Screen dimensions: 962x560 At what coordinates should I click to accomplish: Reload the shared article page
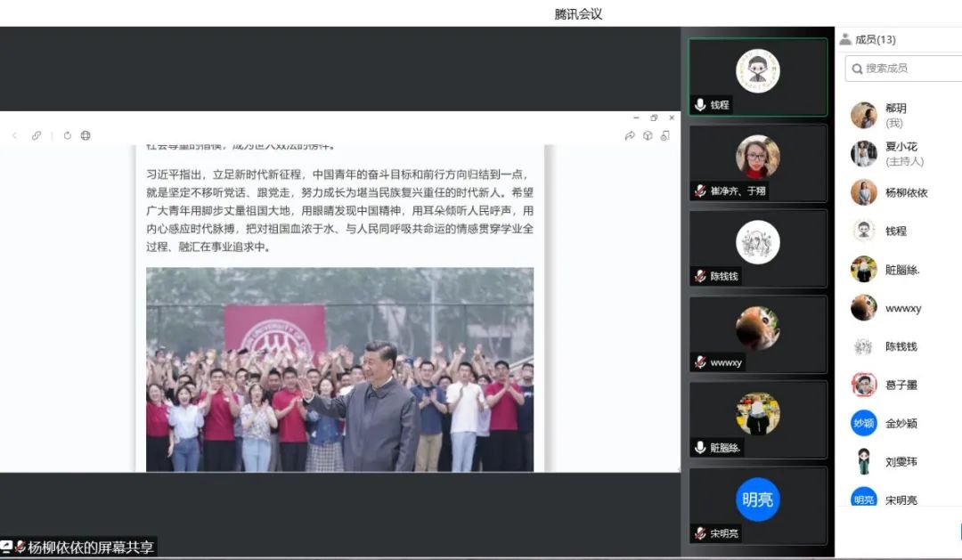[x=67, y=135]
